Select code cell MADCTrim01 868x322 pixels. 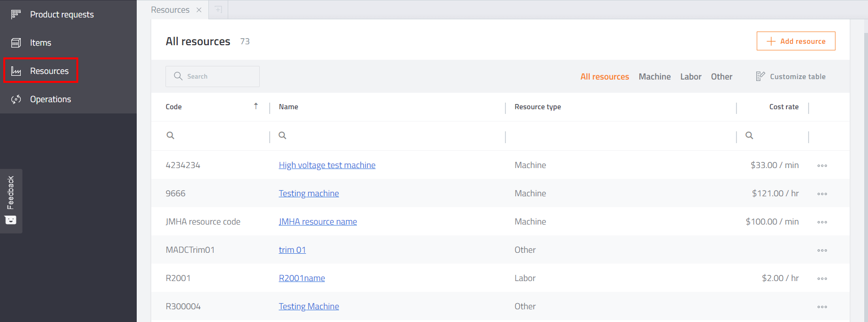190,250
